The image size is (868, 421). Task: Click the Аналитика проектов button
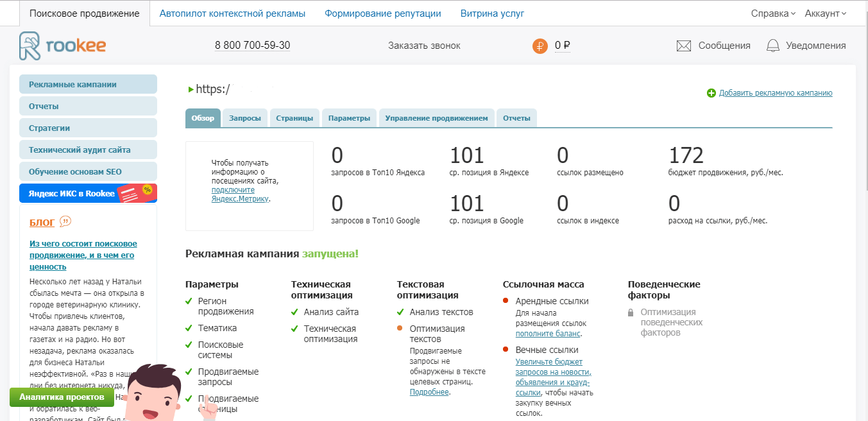pyautogui.click(x=62, y=397)
